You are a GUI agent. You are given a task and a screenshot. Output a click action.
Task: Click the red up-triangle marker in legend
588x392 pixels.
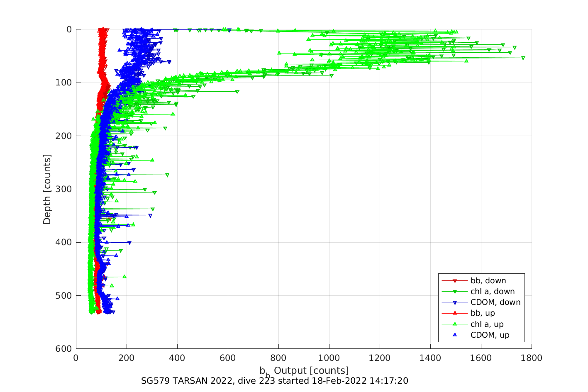tap(454, 313)
